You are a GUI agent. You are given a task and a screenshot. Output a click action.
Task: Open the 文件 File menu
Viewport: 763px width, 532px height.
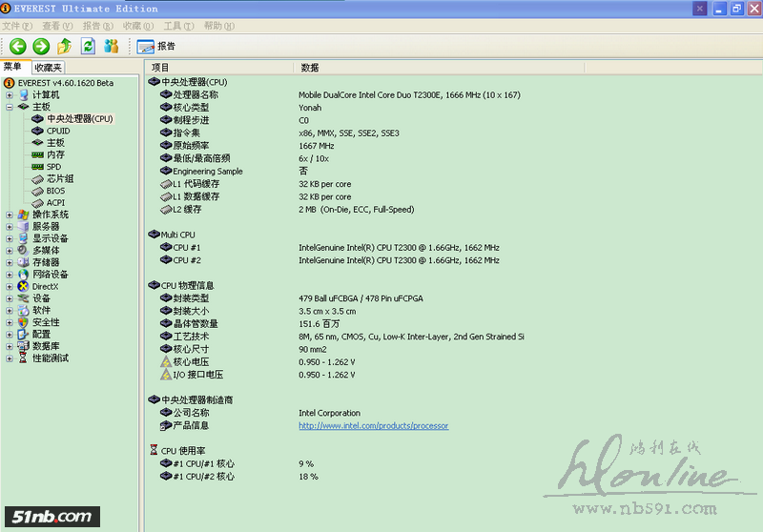tap(16, 26)
